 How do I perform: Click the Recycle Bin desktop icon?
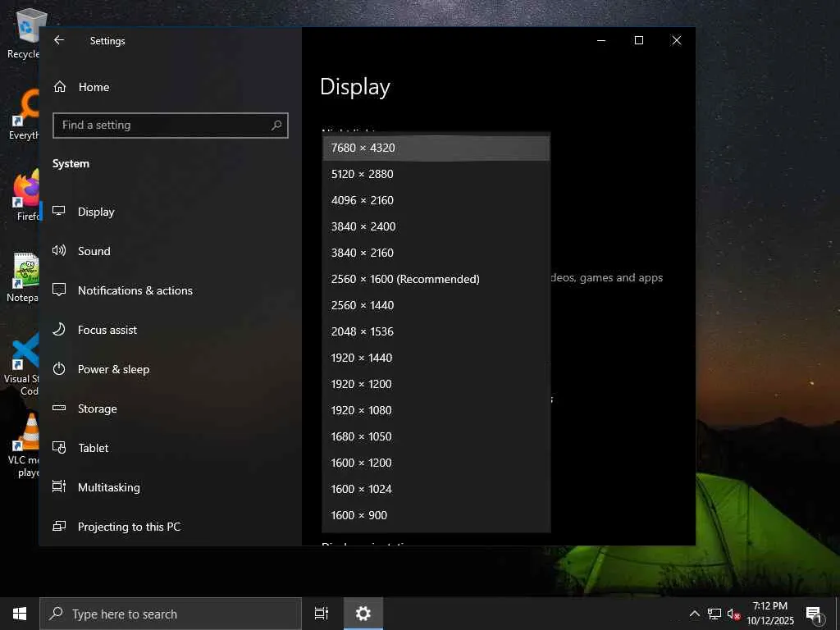pos(24,34)
